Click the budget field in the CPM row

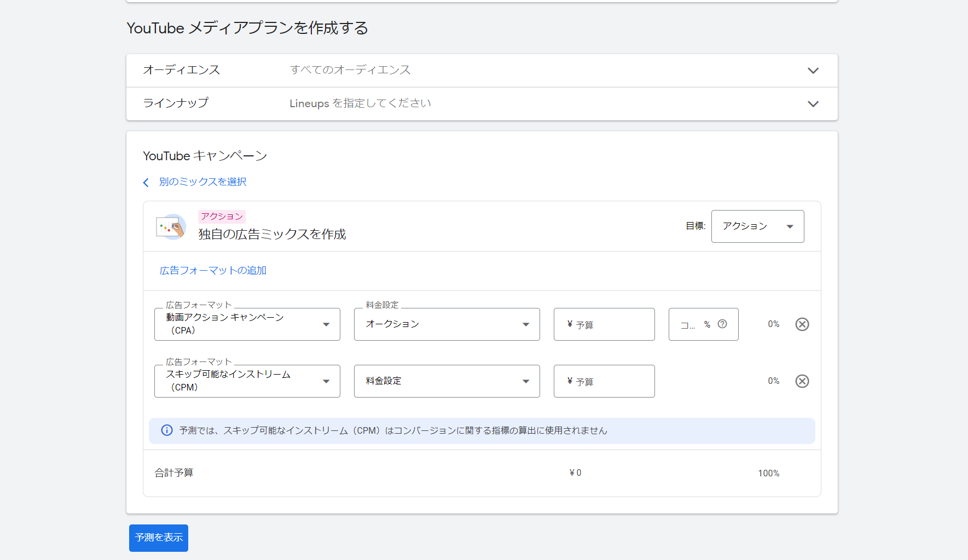[x=604, y=381]
